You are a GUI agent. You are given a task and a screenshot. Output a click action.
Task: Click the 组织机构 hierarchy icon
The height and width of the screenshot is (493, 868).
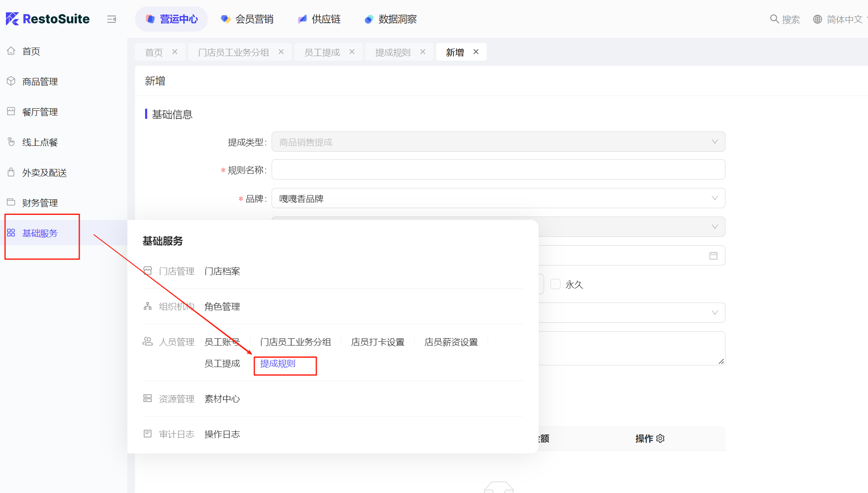pos(148,306)
